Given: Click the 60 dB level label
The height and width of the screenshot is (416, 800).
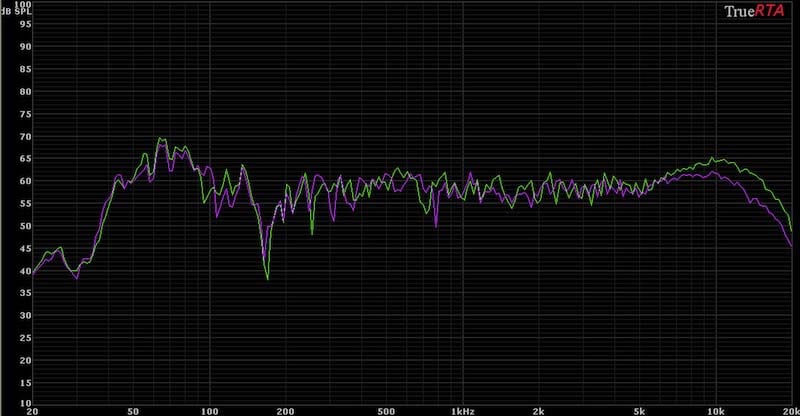Looking at the screenshot, I should [26, 181].
